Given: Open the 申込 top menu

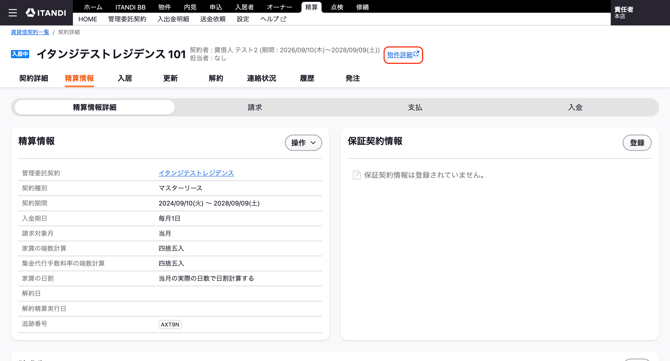Looking at the screenshot, I should click(216, 7).
